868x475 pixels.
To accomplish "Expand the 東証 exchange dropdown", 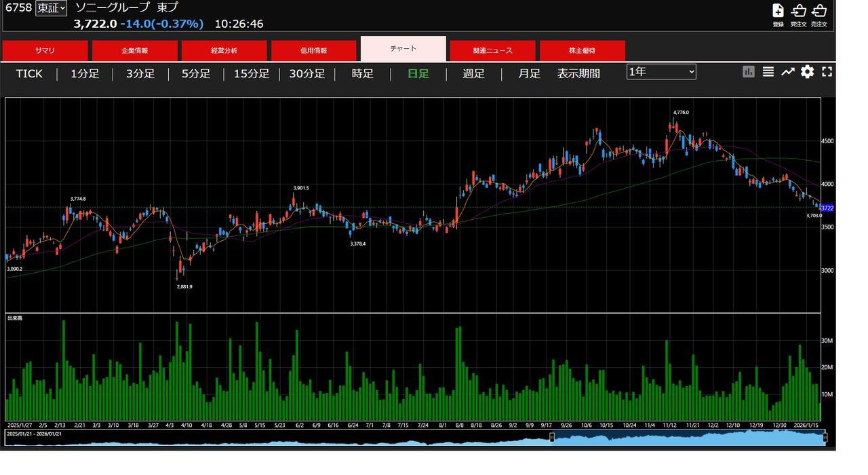I will pos(52,8).
